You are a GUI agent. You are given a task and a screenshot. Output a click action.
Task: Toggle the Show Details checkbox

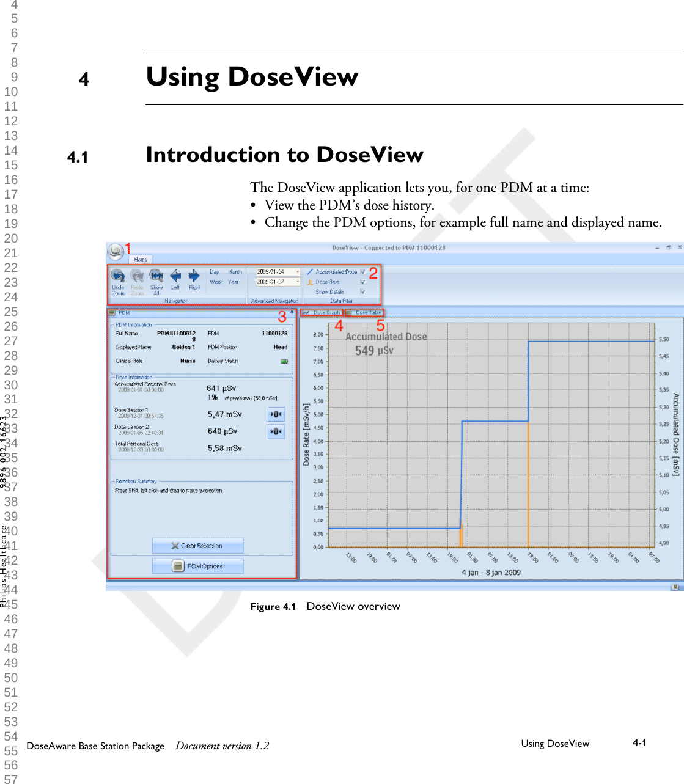[x=362, y=291]
